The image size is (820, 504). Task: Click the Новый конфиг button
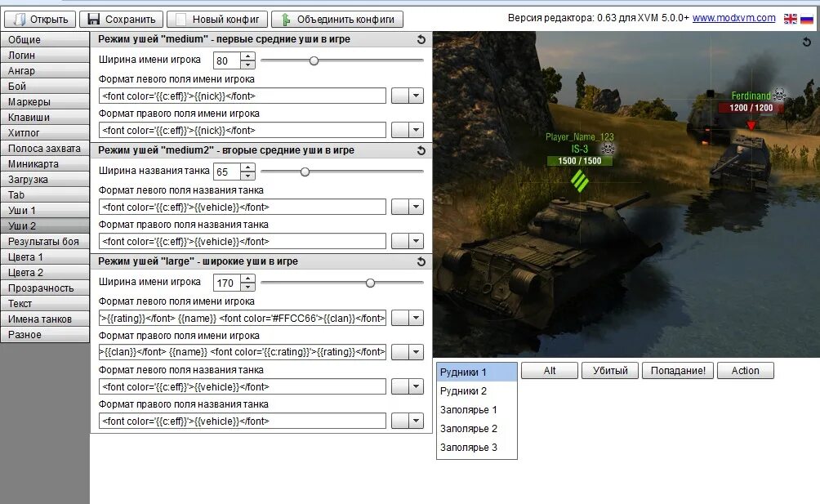tap(217, 20)
